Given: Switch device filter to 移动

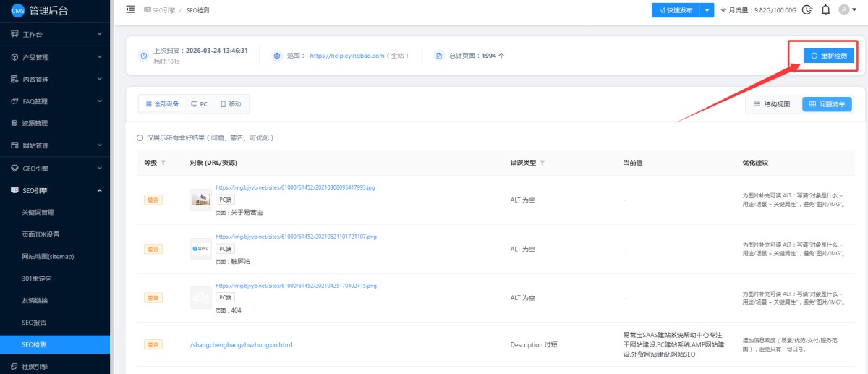Looking at the screenshot, I should [x=231, y=104].
